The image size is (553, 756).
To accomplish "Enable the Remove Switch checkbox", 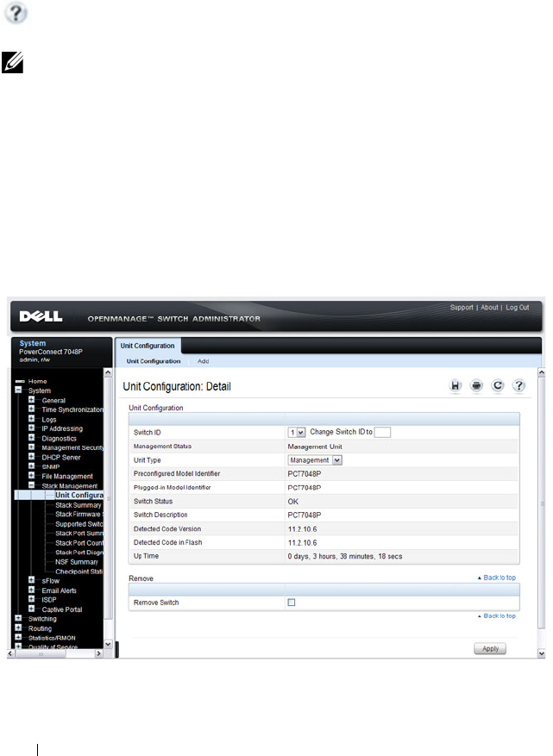I will (292, 603).
